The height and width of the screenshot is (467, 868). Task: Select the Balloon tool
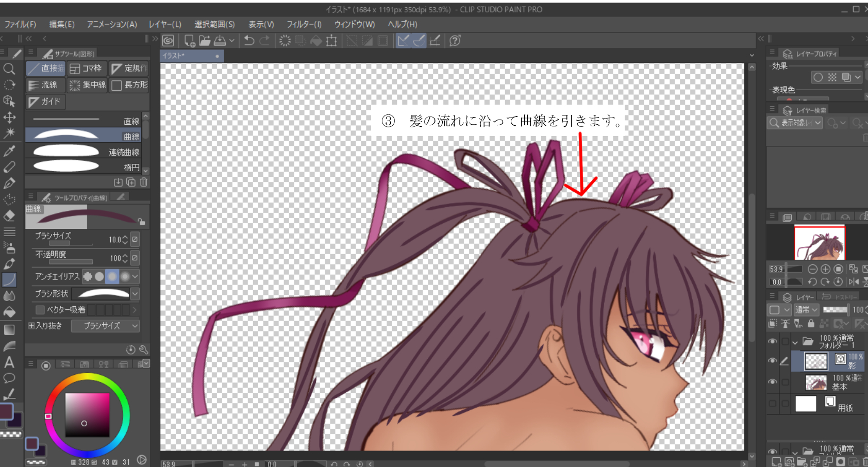[9, 378]
